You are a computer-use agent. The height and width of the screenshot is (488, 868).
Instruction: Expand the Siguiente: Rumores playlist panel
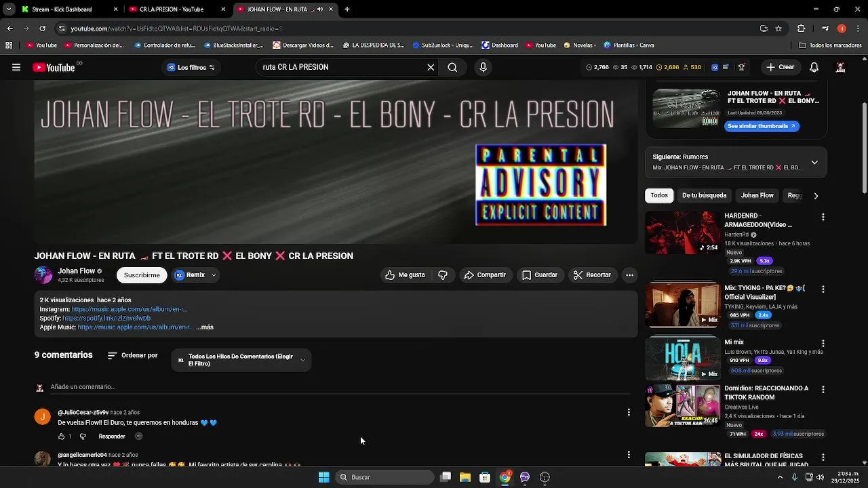click(x=814, y=163)
